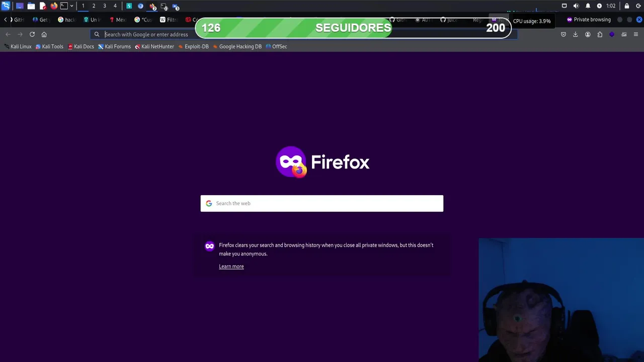Image resolution: width=644 pixels, height=362 pixels.
Task: Switch to workspace 3
Action: pos(105,6)
